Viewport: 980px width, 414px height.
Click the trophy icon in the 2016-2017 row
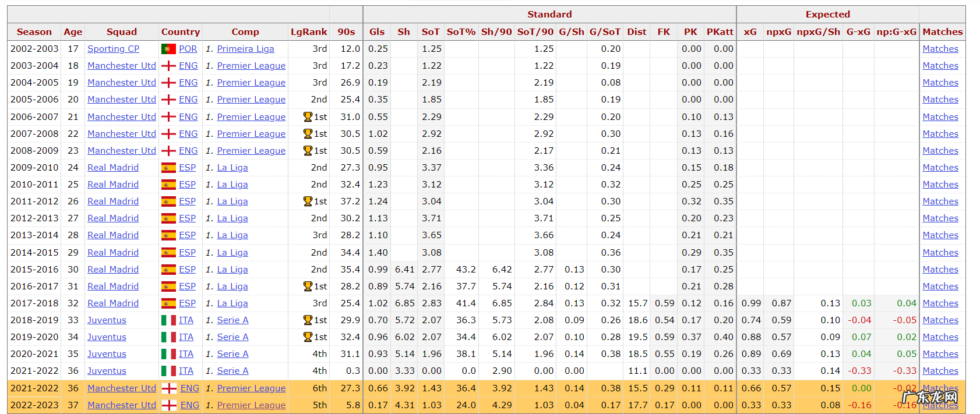308,286
